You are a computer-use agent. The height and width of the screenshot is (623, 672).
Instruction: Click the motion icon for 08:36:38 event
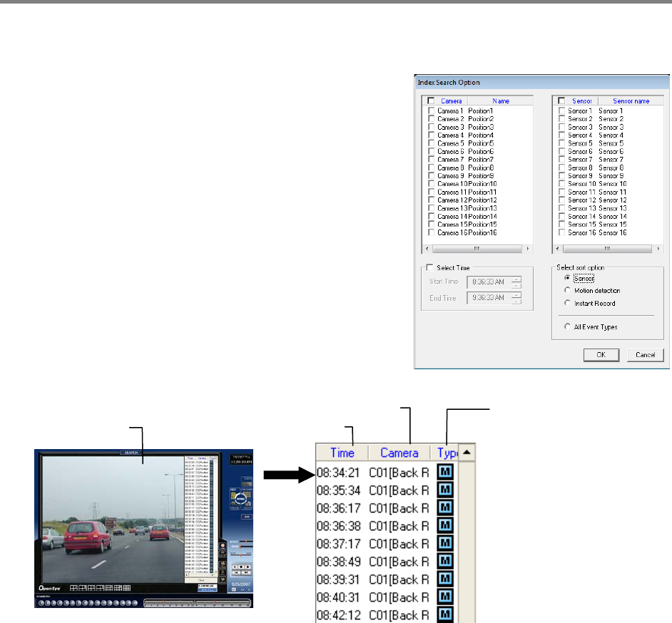(445, 526)
